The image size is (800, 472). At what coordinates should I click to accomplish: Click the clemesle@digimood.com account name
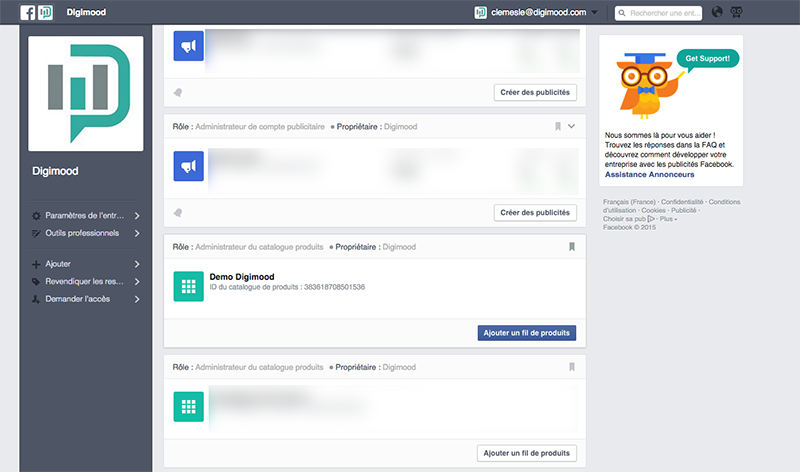coord(538,12)
